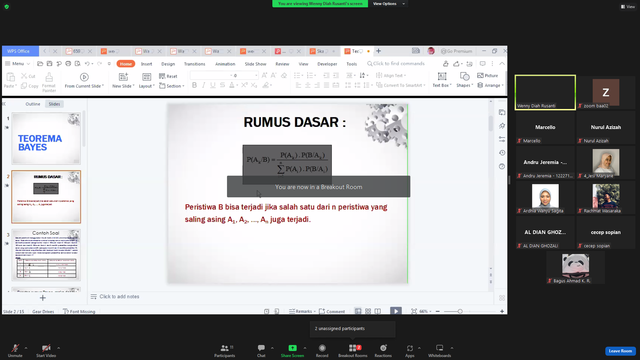This screenshot has height=360, width=640.
Task: Open Breakout Rooms
Action: pyautogui.click(x=353, y=350)
